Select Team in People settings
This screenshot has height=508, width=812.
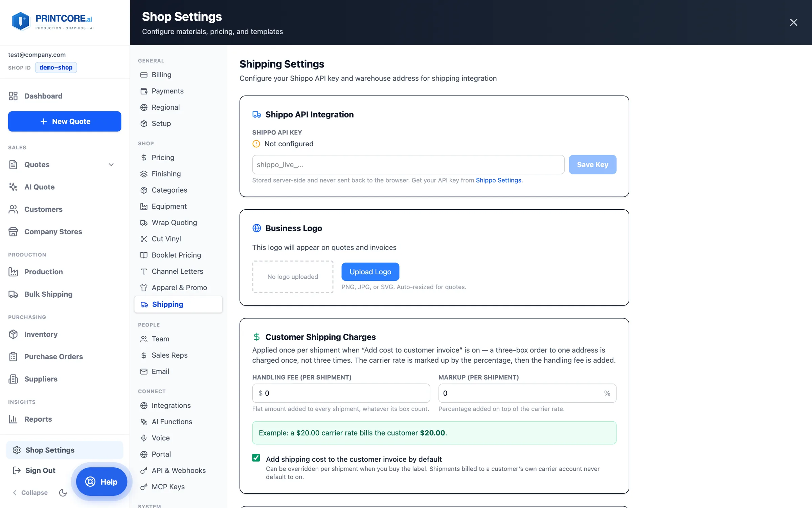click(178, 339)
